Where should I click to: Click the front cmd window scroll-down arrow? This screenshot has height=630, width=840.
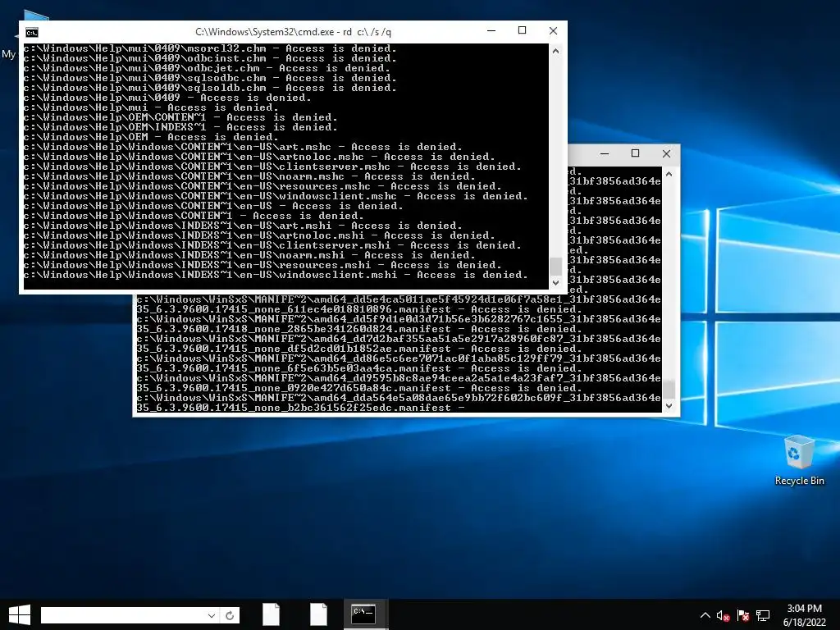pos(555,282)
